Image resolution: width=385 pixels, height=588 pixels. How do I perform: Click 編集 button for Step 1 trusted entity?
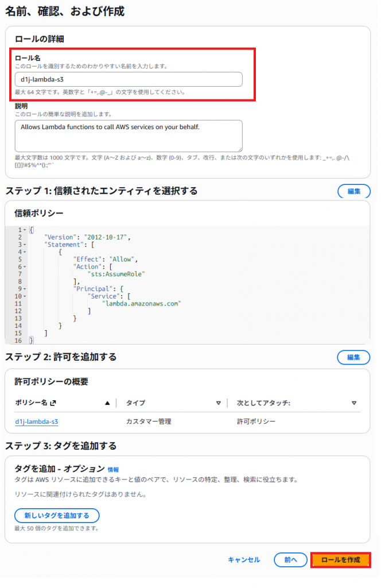pyautogui.click(x=353, y=191)
